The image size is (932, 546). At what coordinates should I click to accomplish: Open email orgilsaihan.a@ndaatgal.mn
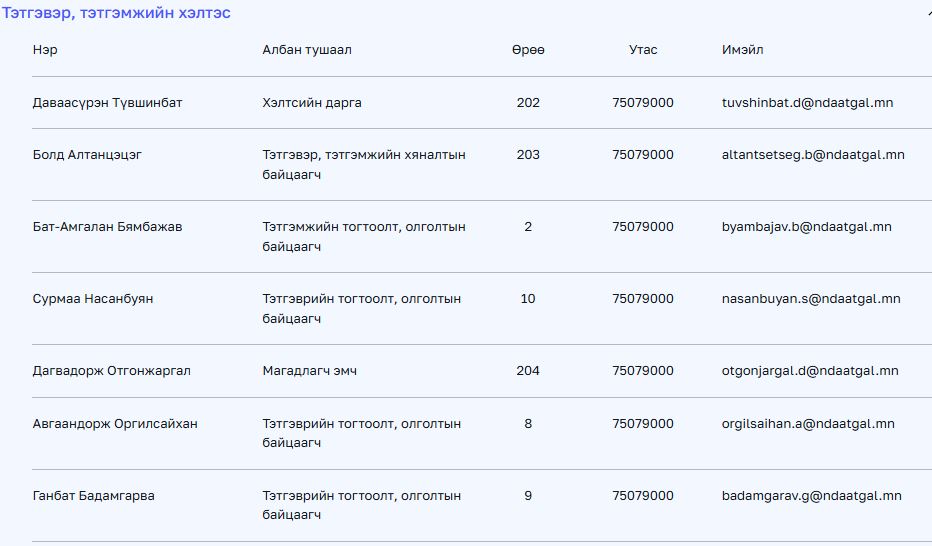pyautogui.click(x=808, y=424)
